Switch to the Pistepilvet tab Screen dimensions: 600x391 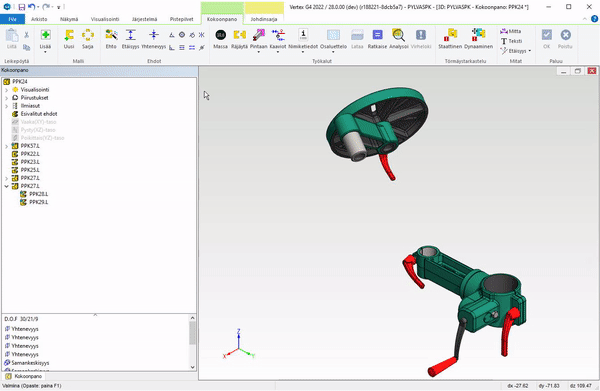pos(181,19)
